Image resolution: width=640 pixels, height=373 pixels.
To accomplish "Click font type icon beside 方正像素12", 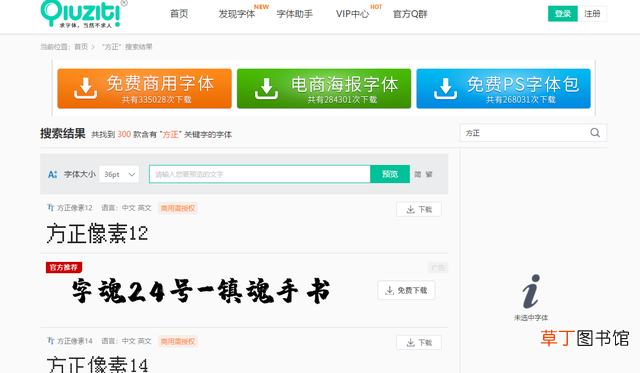I will click(x=51, y=208).
